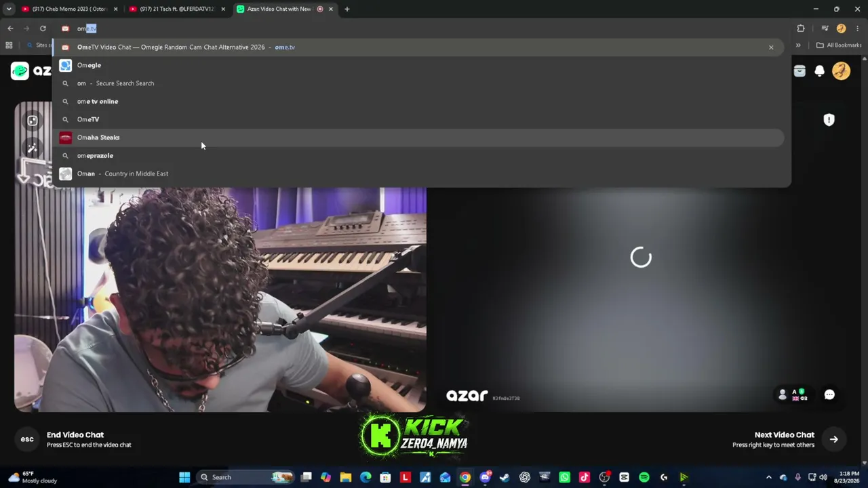Viewport: 868px width, 488px height.
Task: Open ChatGPT from the taskbar
Action: [x=525, y=477]
